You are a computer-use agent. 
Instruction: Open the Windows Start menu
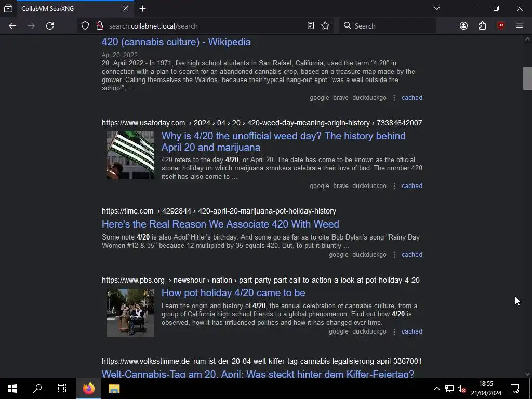tap(12, 389)
